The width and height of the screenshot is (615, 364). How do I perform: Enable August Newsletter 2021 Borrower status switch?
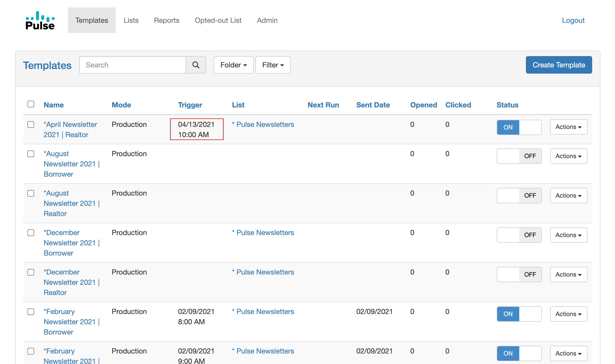519,156
